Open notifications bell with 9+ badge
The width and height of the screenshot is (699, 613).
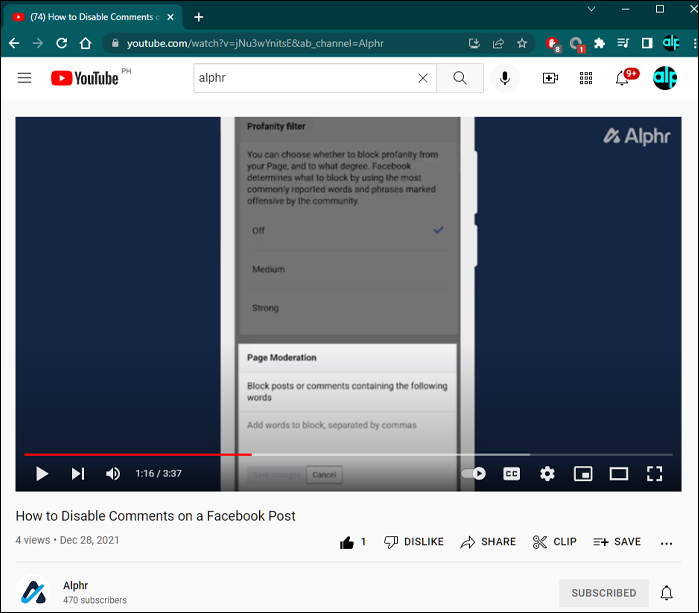coord(625,77)
